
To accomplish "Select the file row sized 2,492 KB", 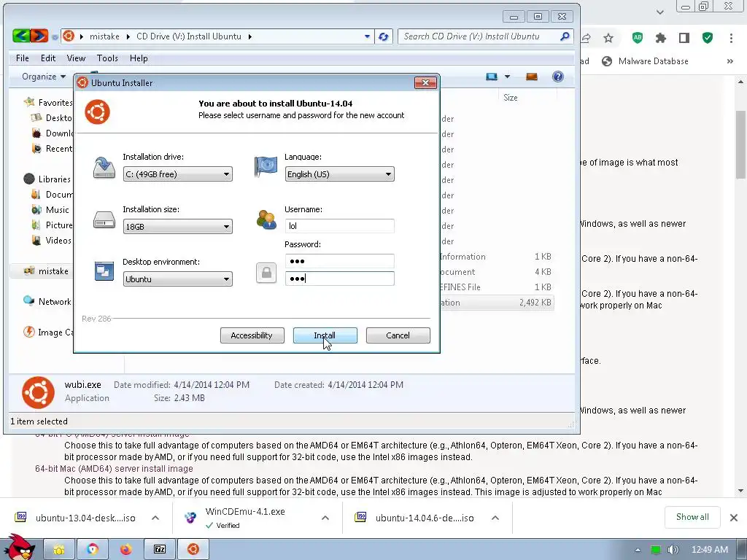I will pyautogui.click(x=495, y=303).
